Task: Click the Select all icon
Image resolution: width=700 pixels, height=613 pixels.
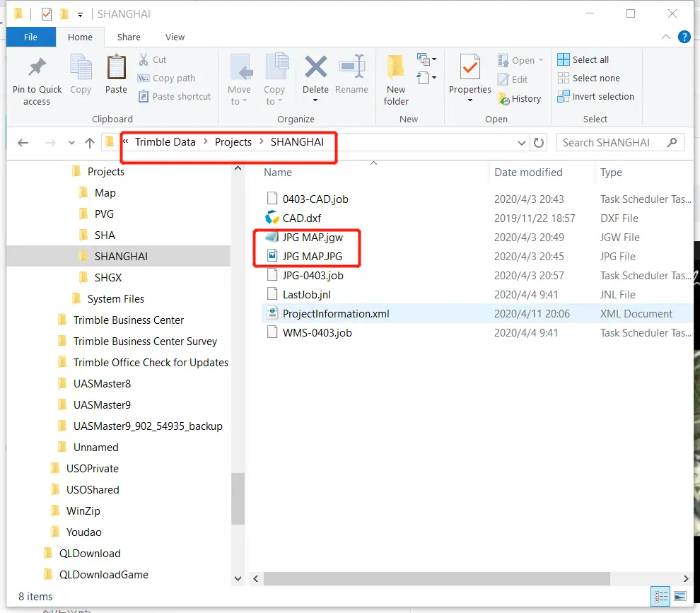Action: (x=564, y=59)
